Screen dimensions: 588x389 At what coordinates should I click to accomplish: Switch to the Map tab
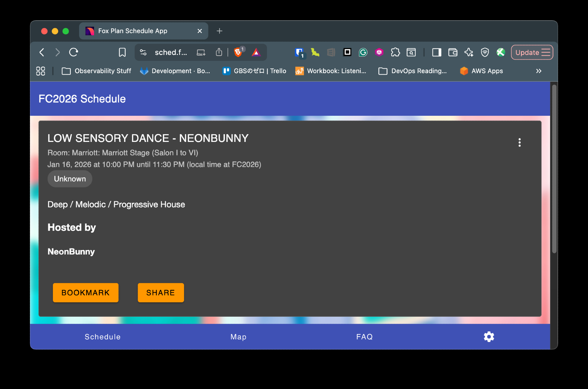point(238,337)
